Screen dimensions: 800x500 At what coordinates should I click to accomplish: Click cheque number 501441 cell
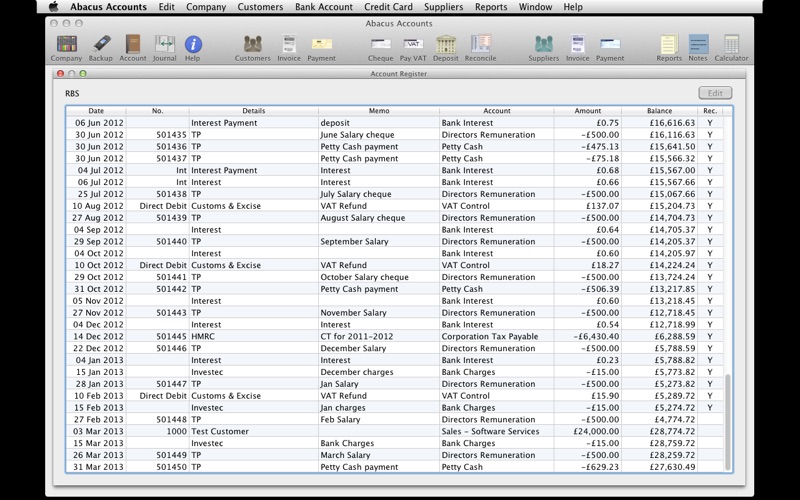tap(158, 277)
